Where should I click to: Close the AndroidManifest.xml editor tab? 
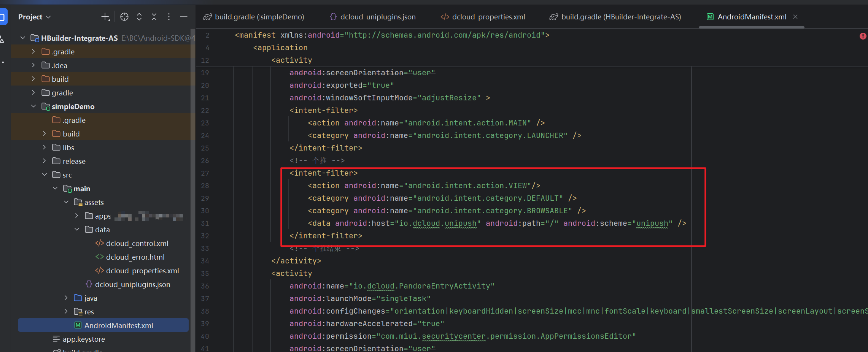pos(795,17)
